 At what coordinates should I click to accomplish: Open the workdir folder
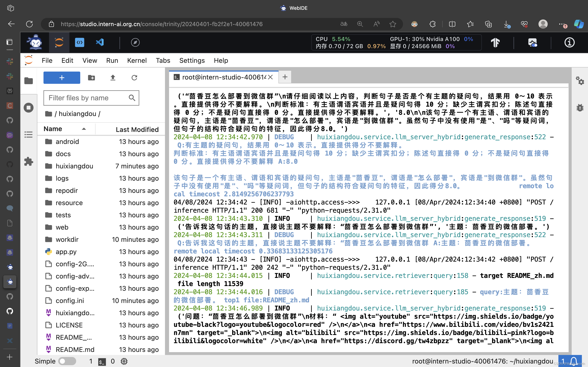click(67, 239)
